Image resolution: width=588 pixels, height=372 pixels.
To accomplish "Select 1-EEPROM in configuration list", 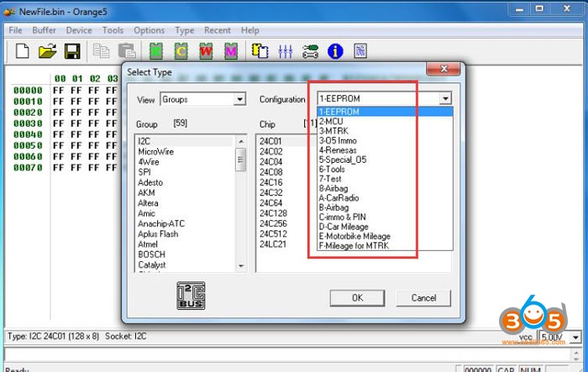I will (385, 112).
